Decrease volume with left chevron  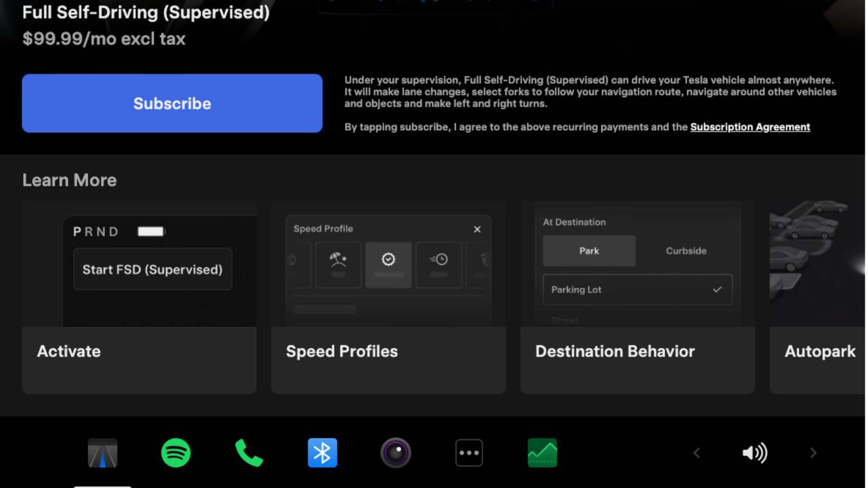coord(697,452)
